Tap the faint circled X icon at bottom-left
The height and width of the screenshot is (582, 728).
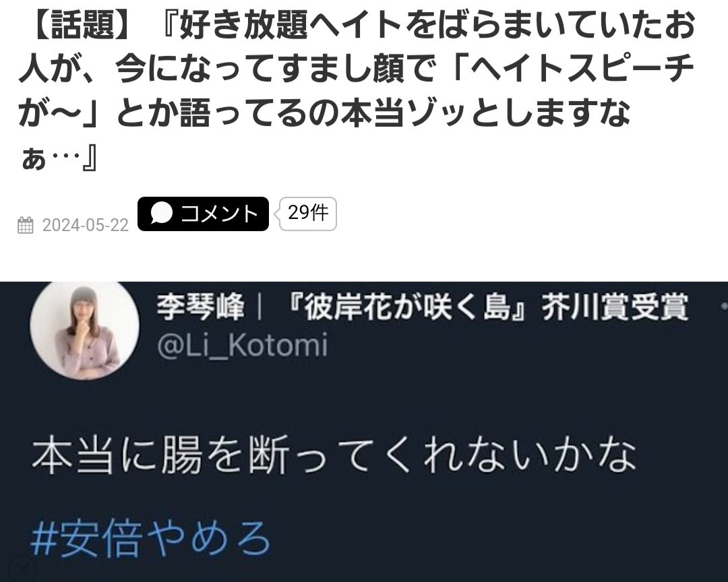[x=21, y=569]
